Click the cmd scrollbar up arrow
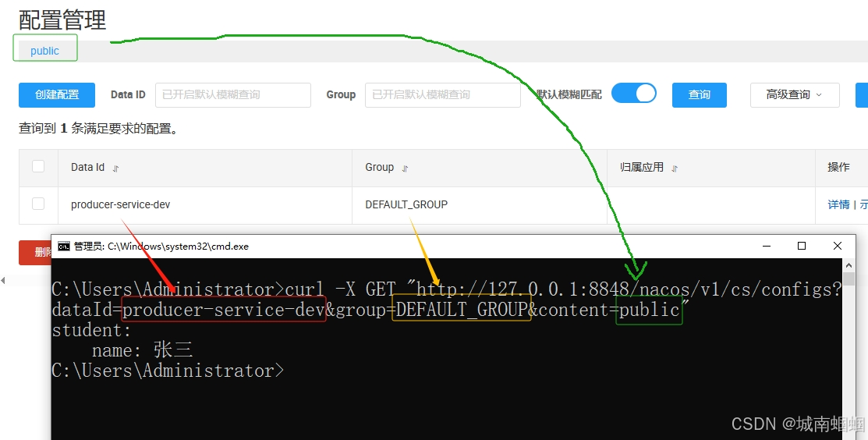Image resolution: width=868 pixels, height=440 pixels. [x=849, y=266]
